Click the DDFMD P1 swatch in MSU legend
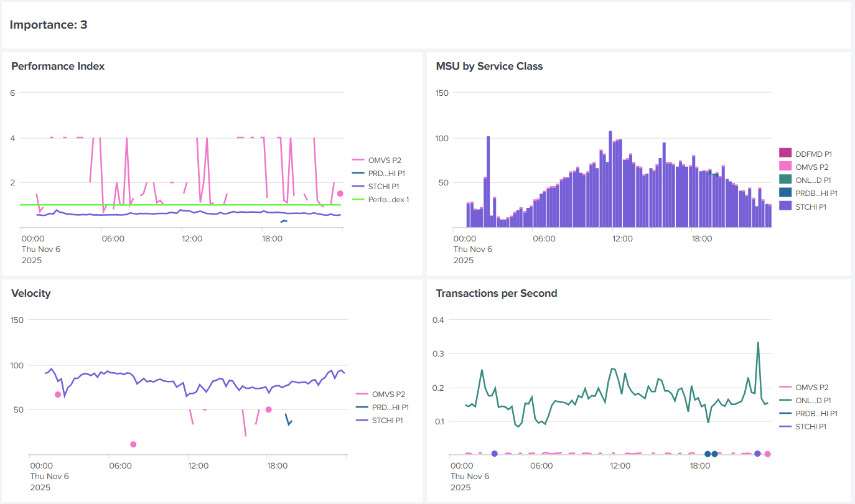Image resolution: width=855 pixels, height=504 pixels. pyautogui.click(x=785, y=153)
